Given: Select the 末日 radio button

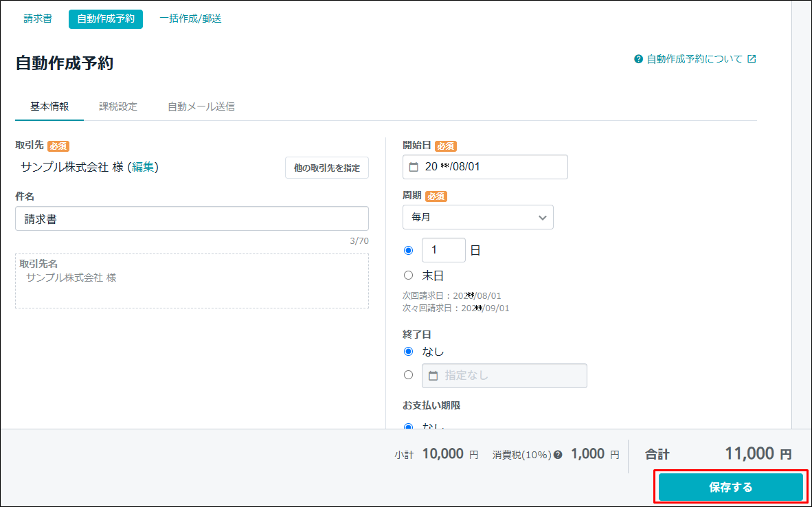Looking at the screenshot, I should coord(409,275).
